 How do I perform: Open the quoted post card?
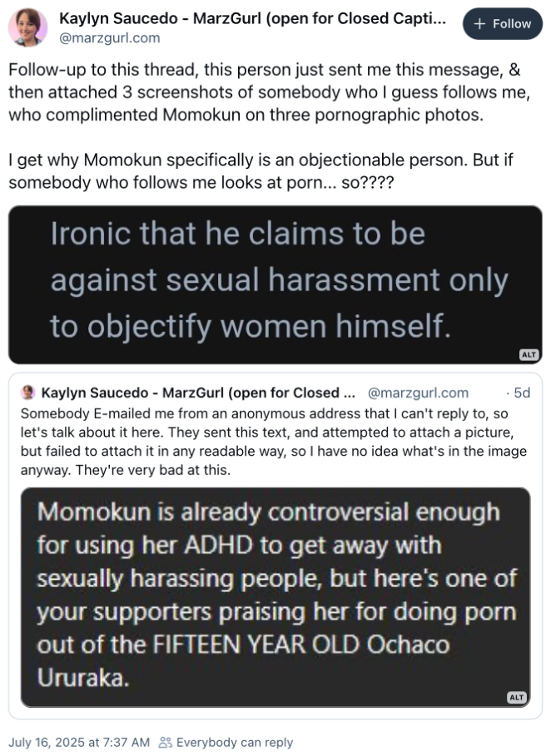point(276,546)
